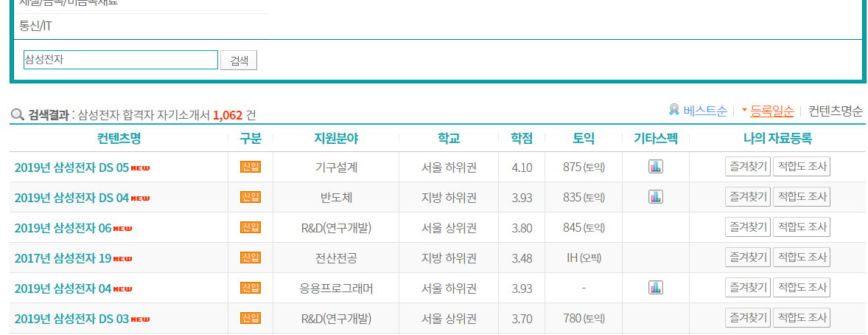Viewport: 868px width, 335px height.
Task: Click the 기타스펙 column header
Action: pyautogui.click(x=656, y=139)
